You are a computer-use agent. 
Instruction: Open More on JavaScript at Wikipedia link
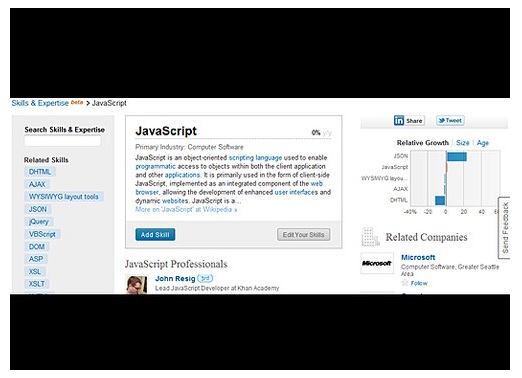(186, 210)
